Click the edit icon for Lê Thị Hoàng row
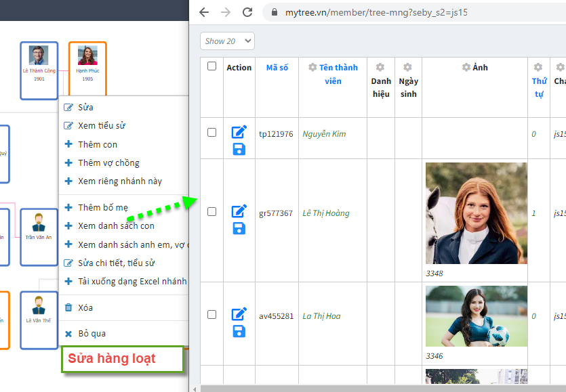 tap(239, 212)
